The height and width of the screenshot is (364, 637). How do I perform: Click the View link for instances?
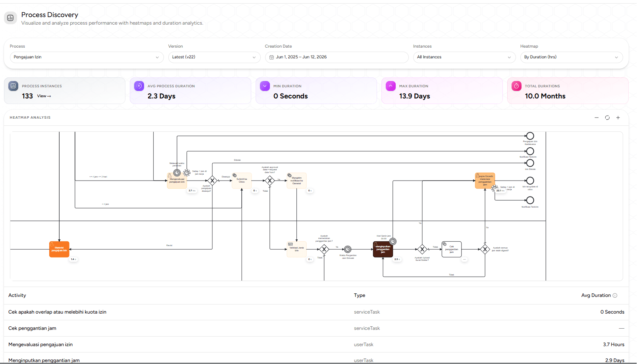click(44, 96)
